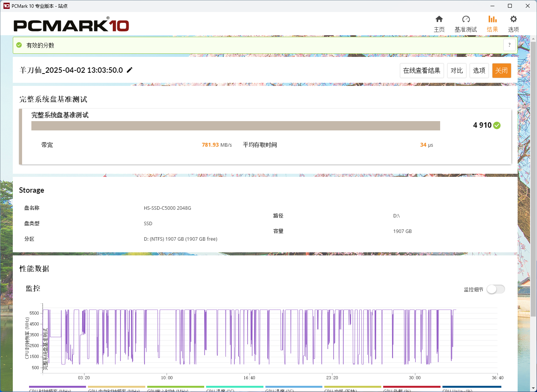
Task: Click the PCMark 10 logo
Action: pos(71,25)
